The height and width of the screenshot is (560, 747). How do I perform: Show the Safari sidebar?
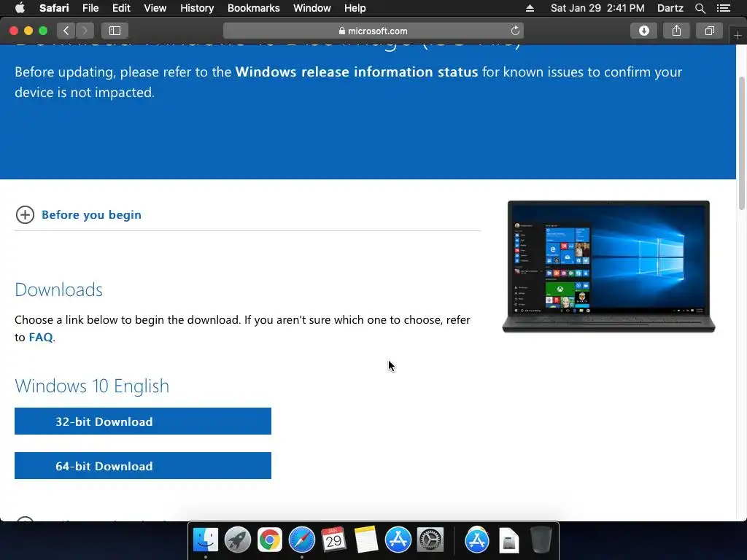click(115, 31)
